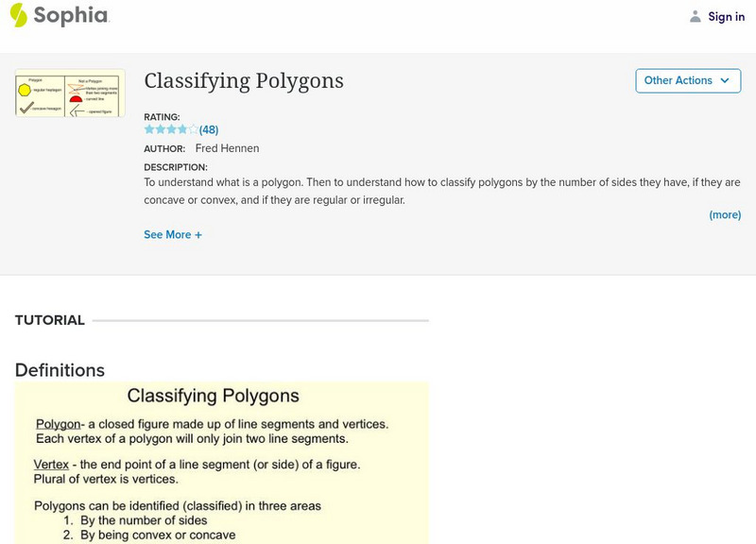Select the Classifying Polygons page title
Screen dimensions: 756x544
(244, 81)
